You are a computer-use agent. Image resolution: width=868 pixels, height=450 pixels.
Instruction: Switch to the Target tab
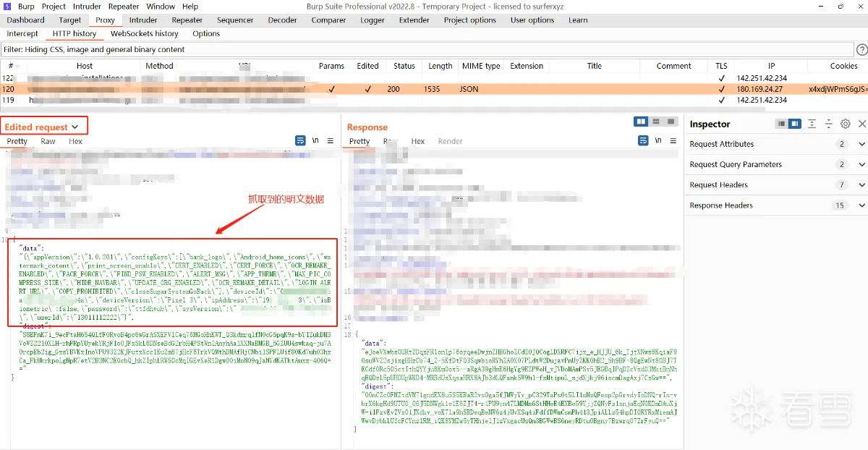pos(70,20)
